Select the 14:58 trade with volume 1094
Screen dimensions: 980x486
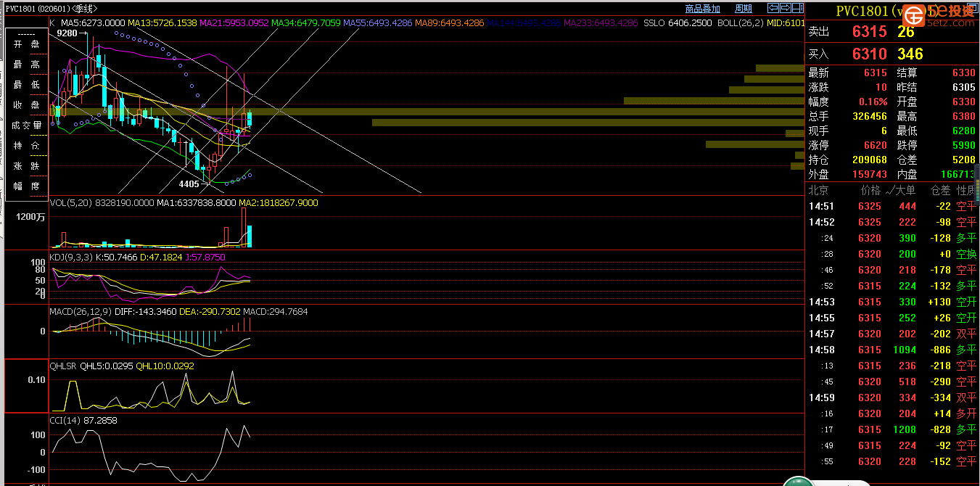point(892,350)
